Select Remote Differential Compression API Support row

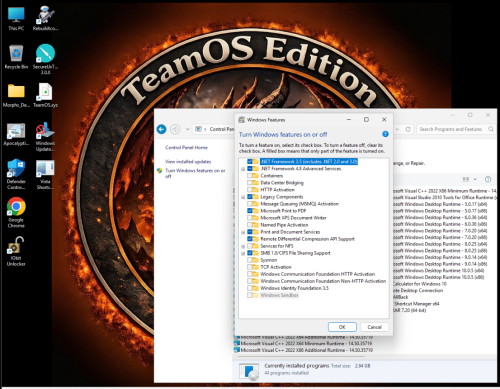pyautogui.click(x=307, y=239)
